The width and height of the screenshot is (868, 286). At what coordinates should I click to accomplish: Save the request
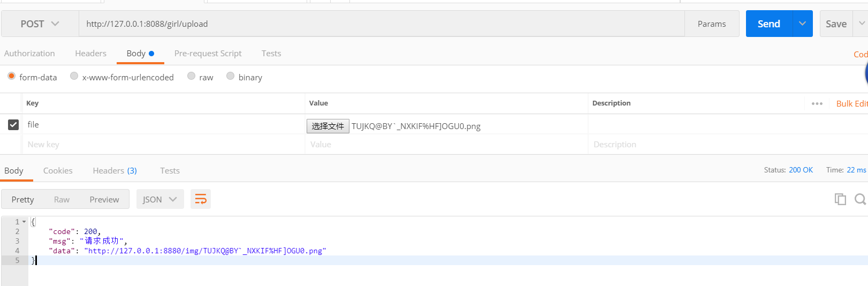(836, 24)
